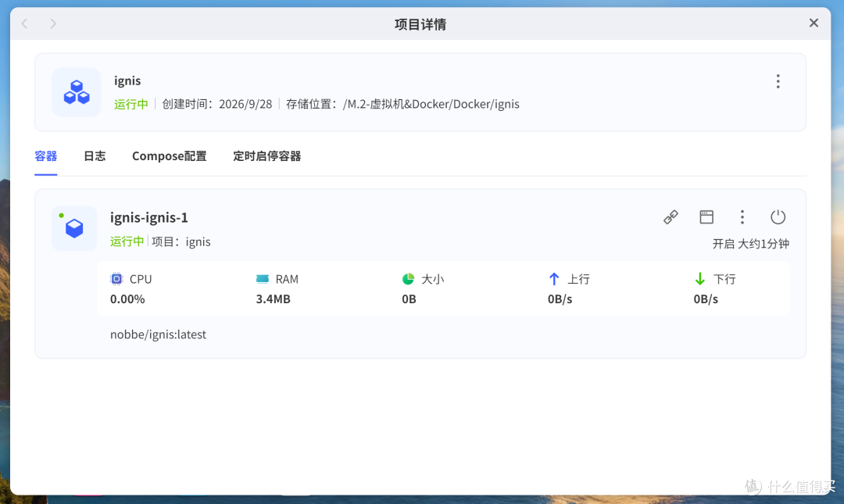The image size is (844, 504).
Task: Click the ignis-ignis-1 container cube icon
Action: (74, 228)
